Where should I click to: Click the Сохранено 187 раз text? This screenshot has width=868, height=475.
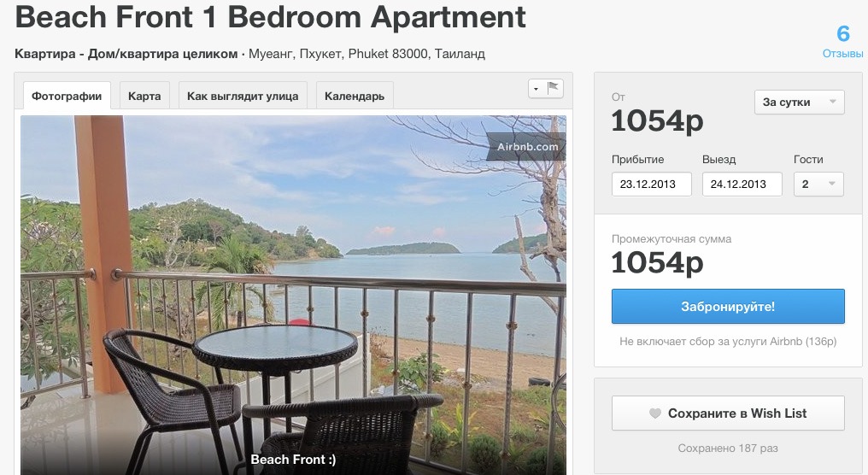pos(728,448)
